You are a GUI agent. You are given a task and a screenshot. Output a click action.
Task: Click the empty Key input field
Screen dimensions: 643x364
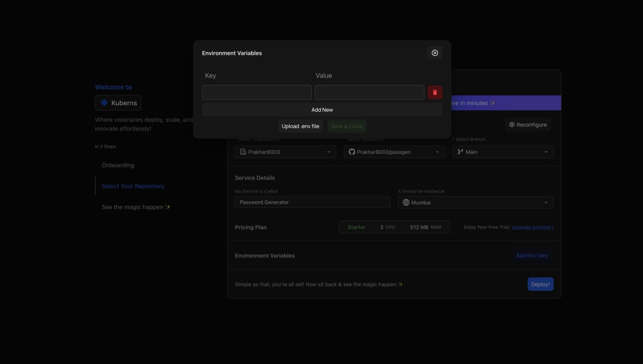(x=256, y=92)
